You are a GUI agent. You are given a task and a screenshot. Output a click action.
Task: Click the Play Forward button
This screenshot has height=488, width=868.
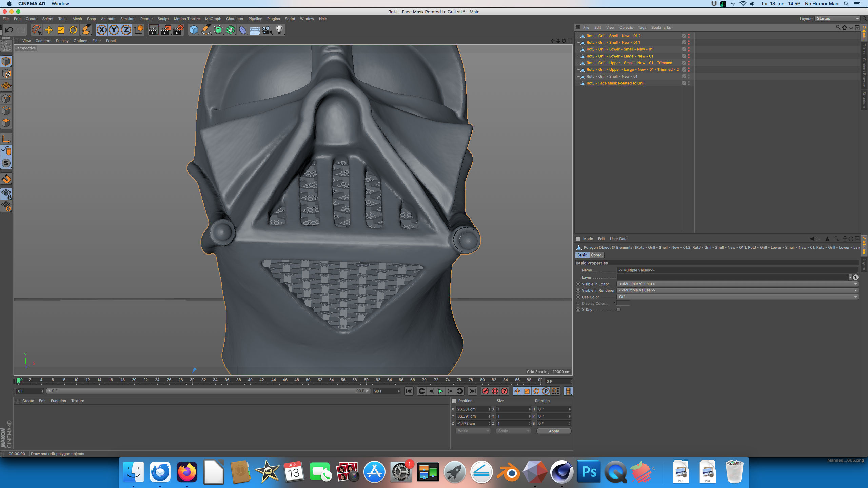[440, 391]
